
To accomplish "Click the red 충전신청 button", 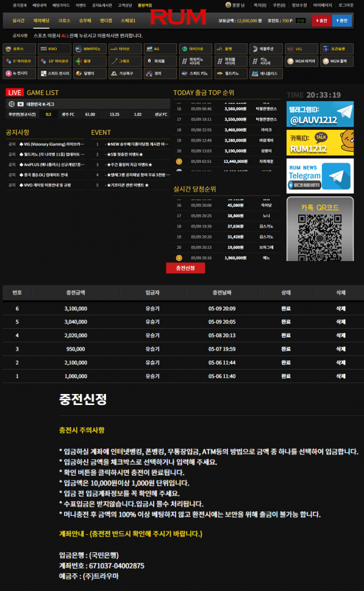I will click(x=185, y=268).
